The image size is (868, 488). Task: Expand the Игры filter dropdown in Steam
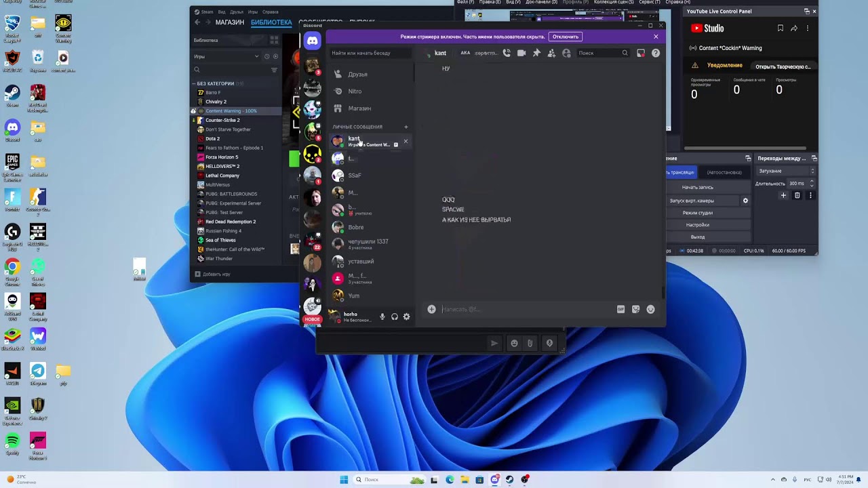pos(226,56)
